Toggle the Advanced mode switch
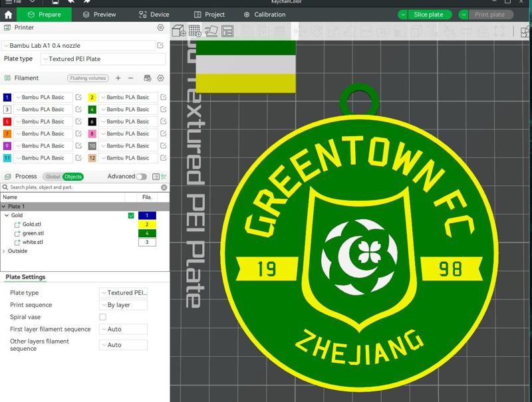Image resolution: width=532 pixels, height=402 pixels. [142, 177]
